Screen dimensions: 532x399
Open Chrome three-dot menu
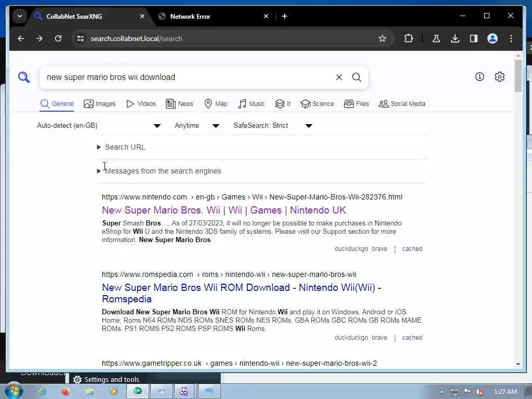click(x=511, y=38)
